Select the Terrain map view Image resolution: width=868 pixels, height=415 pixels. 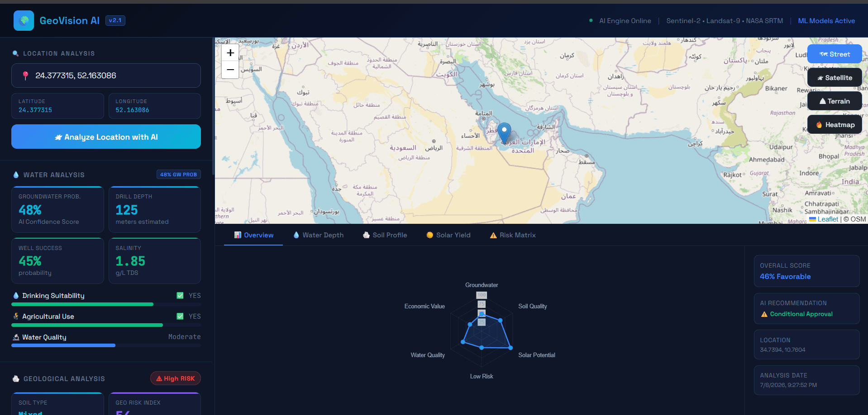pyautogui.click(x=835, y=101)
